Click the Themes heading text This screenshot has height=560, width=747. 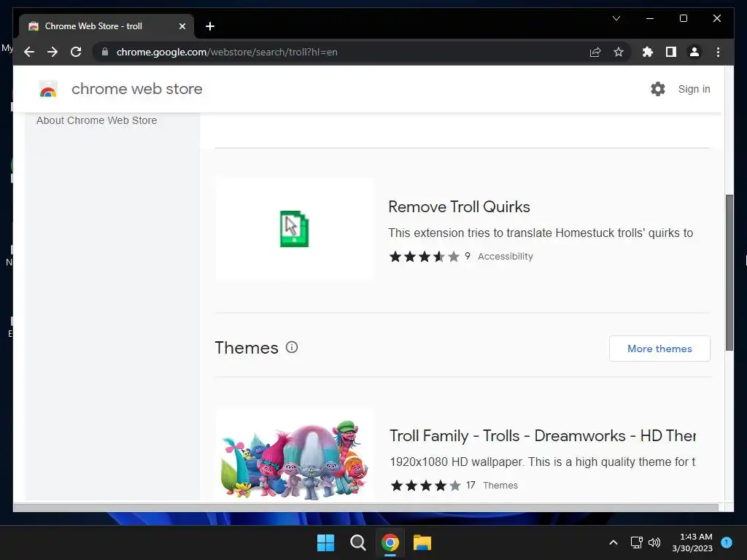[247, 348]
